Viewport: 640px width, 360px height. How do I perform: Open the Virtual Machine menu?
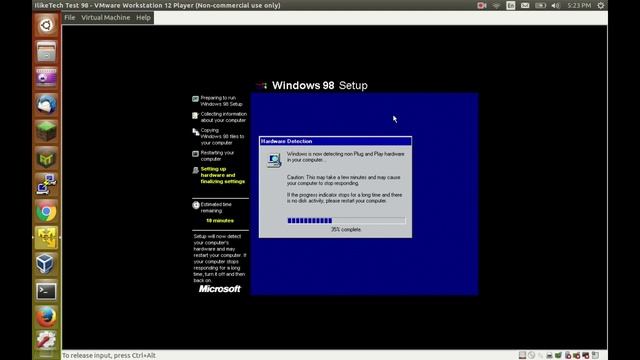pyautogui.click(x=105, y=18)
